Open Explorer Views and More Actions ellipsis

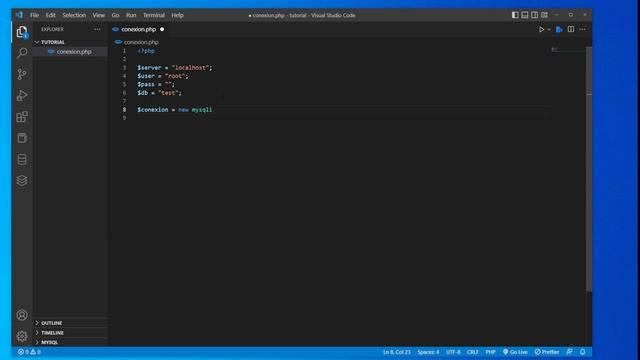(97, 29)
